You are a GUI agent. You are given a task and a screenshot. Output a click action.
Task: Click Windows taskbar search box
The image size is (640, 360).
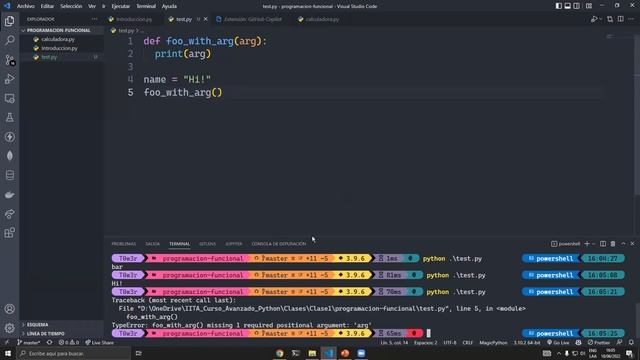[x=73, y=353]
